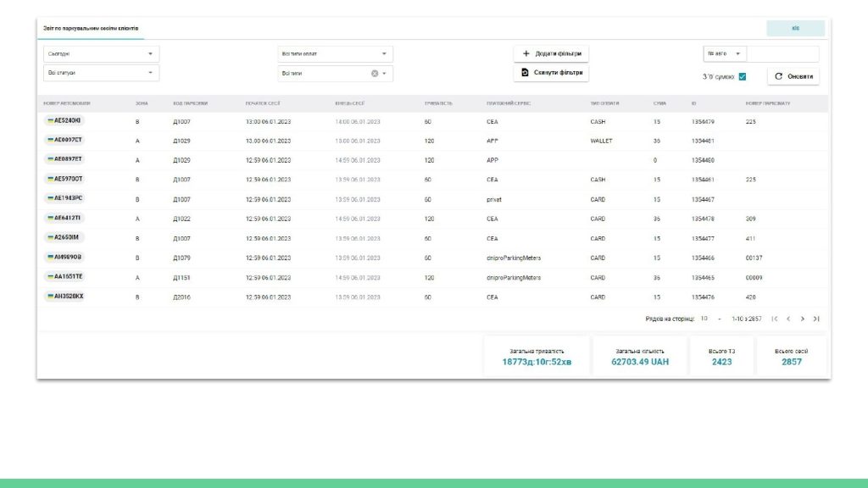Click the document icon in 'Скинути фільтри'
Image resolution: width=868 pixels, height=488 pixels.
[x=526, y=73]
